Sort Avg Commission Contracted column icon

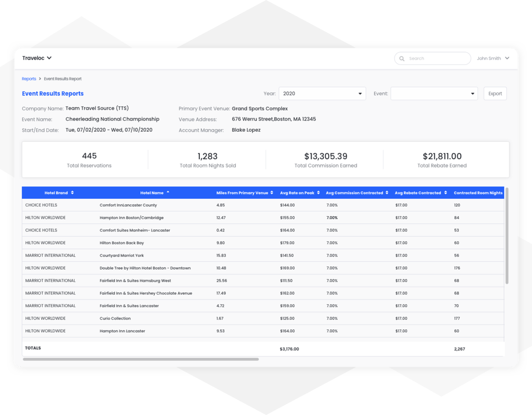click(x=387, y=193)
